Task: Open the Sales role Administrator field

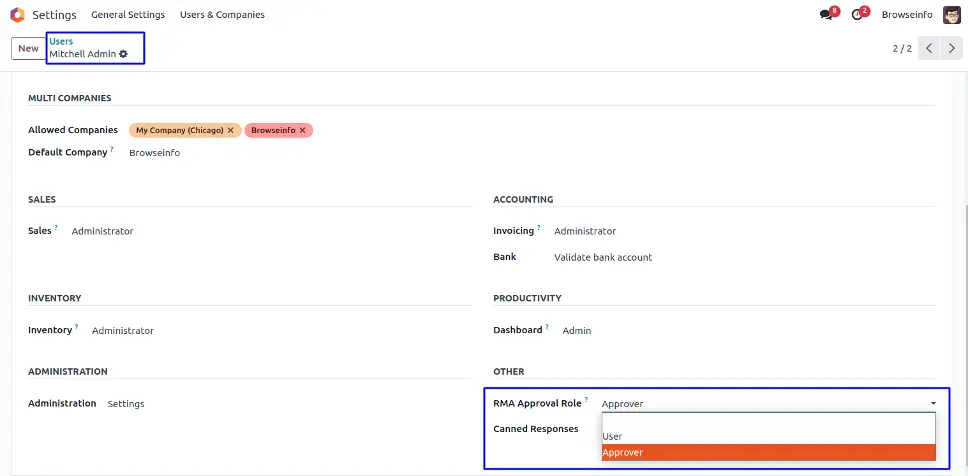Action: 102,231
